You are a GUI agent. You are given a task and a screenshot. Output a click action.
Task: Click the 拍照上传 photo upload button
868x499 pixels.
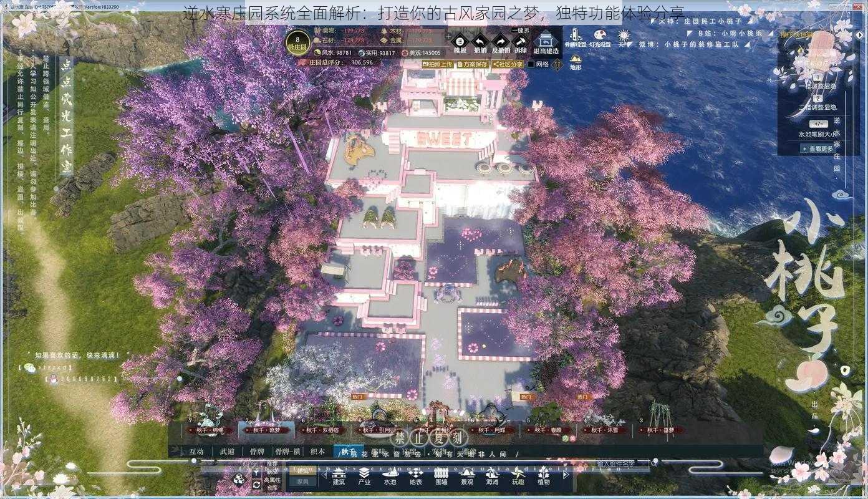(x=437, y=64)
